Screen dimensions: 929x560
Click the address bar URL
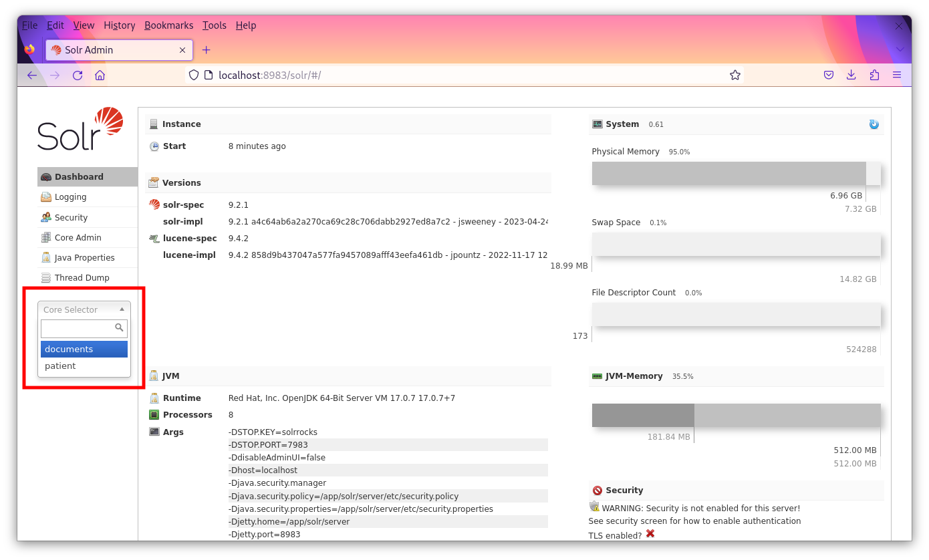tap(270, 75)
